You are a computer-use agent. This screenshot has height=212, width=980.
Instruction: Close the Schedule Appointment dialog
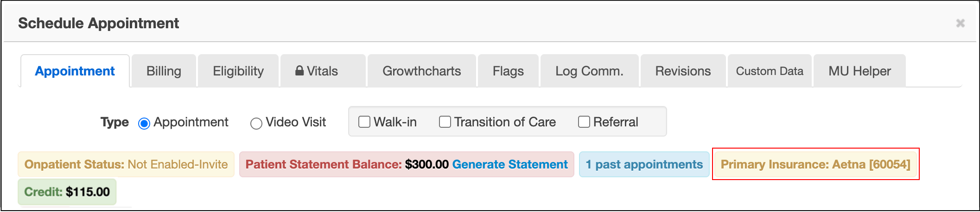(x=960, y=23)
